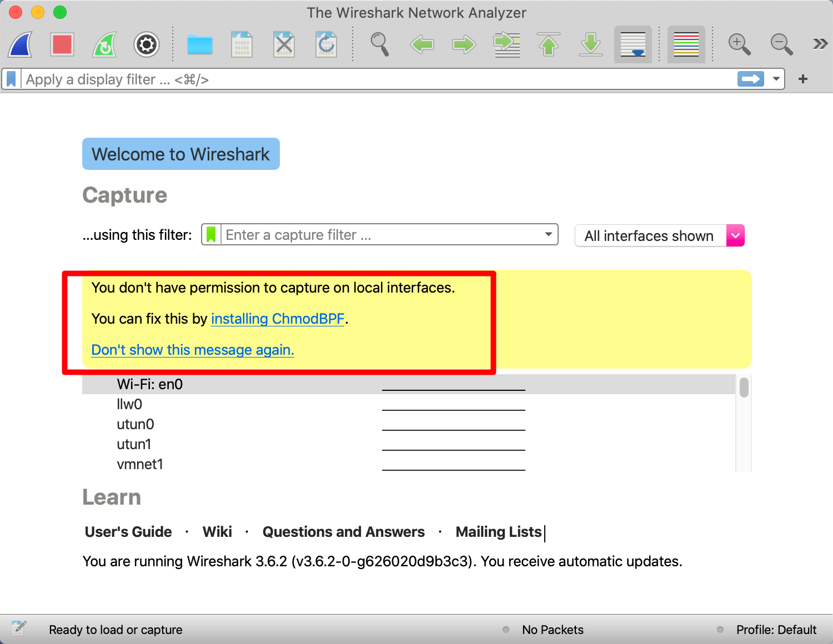833x644 pixels.
Task: Open capture options gear
Action: (147, 44)
